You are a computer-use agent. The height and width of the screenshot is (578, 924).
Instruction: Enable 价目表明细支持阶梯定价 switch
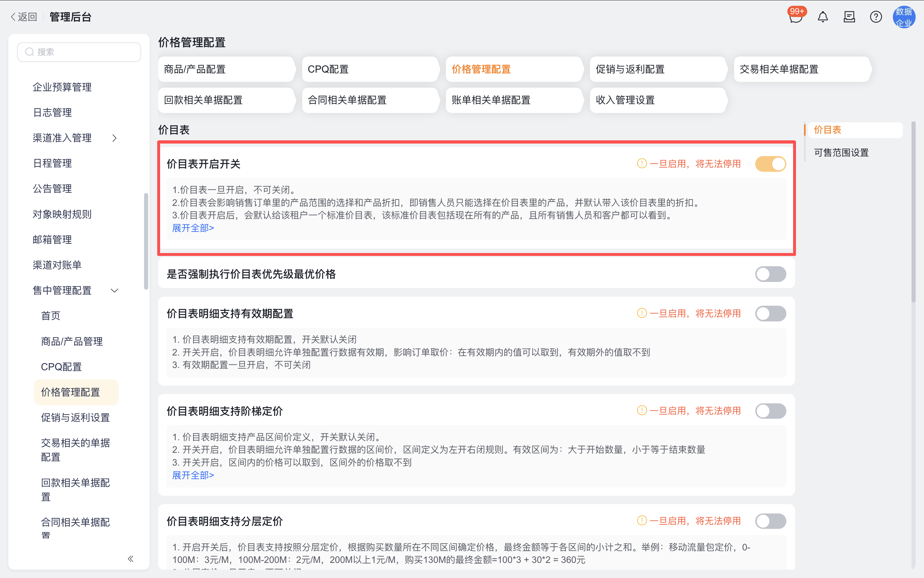(x=771, y=411)
